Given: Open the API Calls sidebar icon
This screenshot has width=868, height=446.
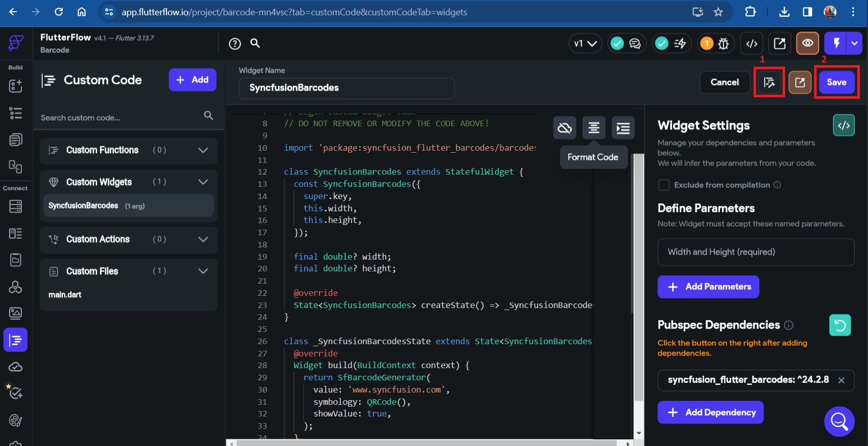Looking at the screenshot, I should tap(16, 287).
